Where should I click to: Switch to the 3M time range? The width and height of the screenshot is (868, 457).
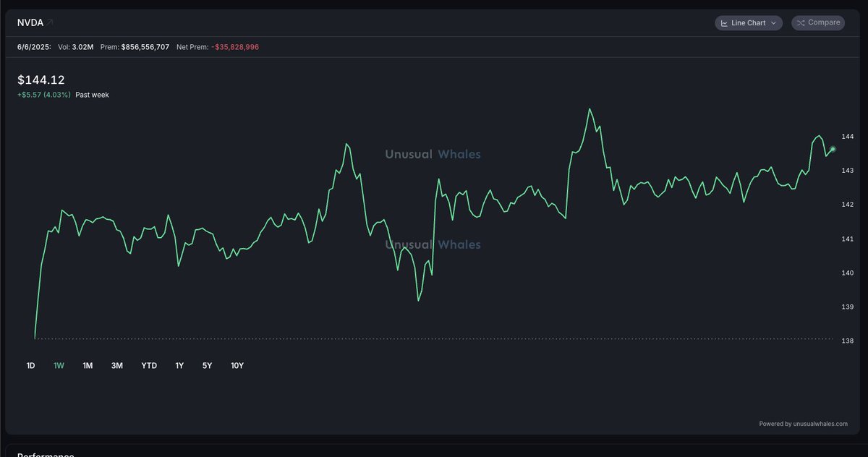point(117,366)
